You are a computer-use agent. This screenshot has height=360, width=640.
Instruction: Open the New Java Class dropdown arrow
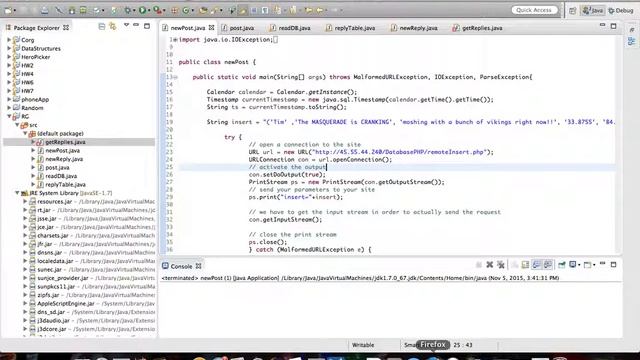(193, 10)
